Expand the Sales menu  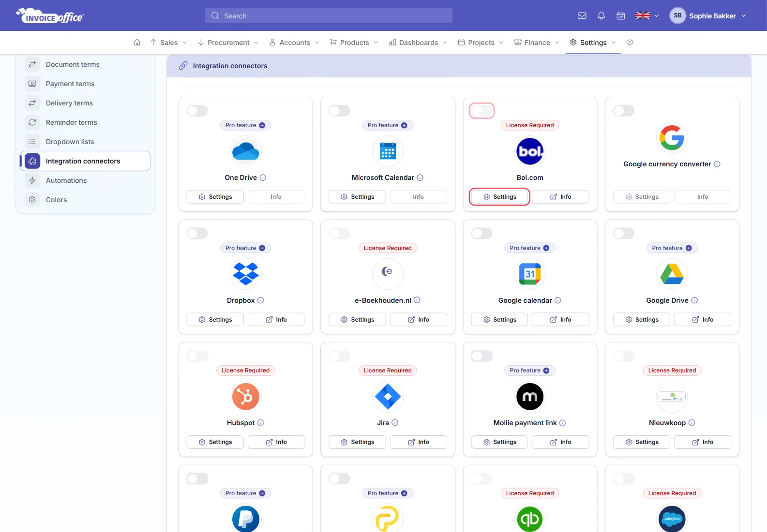pyautogui.click(x=168, y=43)
